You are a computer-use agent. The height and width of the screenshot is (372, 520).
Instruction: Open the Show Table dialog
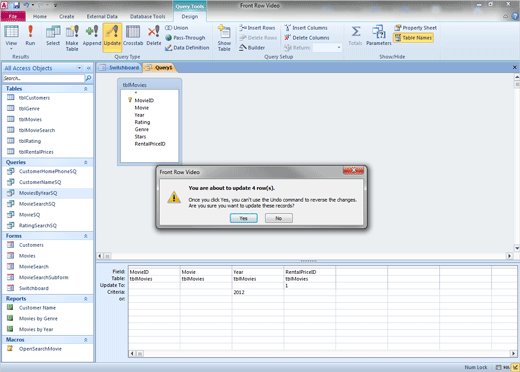click(x=224, y=38)
